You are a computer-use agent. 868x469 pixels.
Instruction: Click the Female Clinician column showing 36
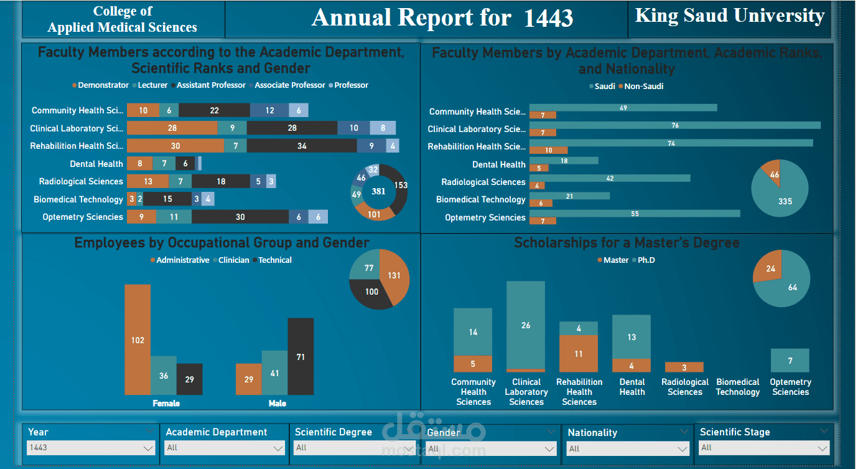(x=164, y=376)
